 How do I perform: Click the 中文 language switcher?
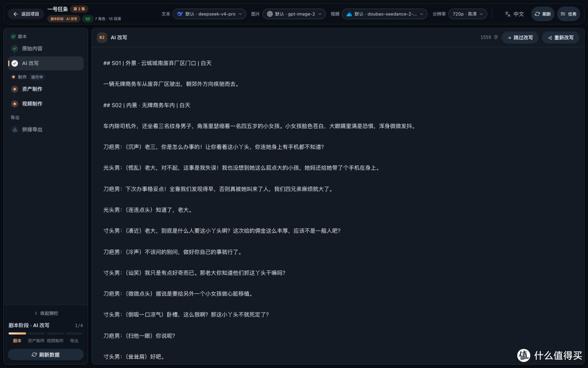(x=514, y=14)
